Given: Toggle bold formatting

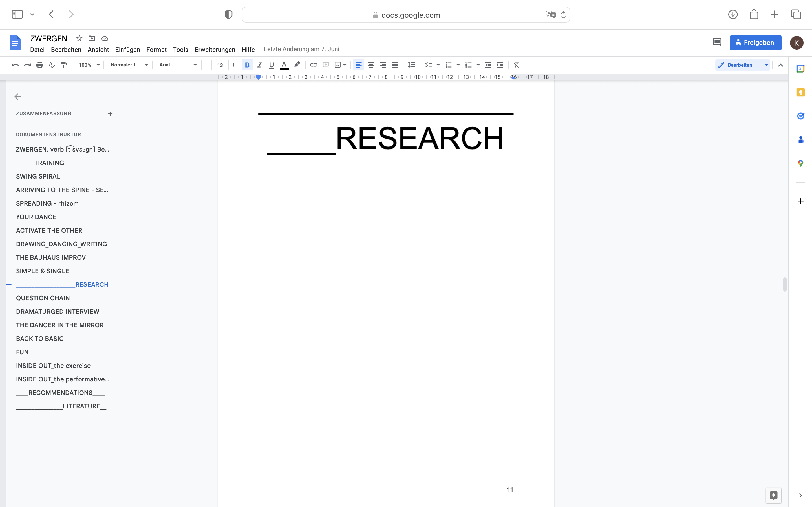Looking at the screenshot, I should [x=247, y=65].
